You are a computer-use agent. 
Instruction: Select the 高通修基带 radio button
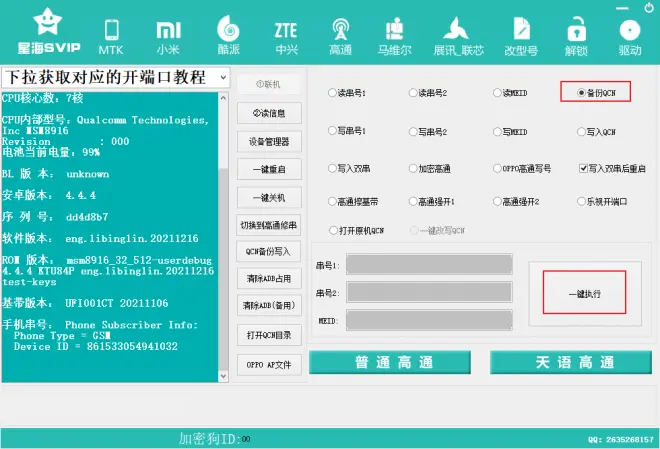332,202
